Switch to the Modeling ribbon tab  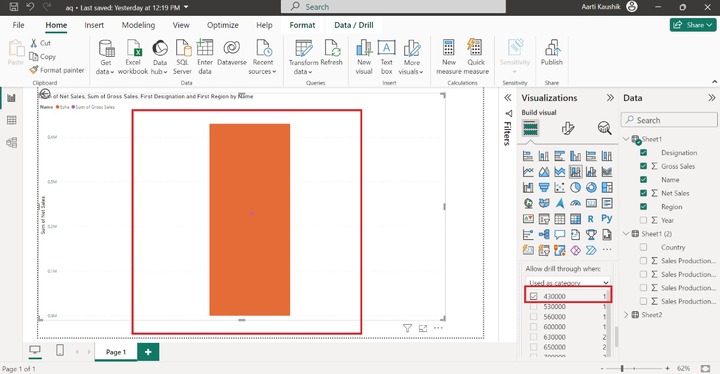138,25
